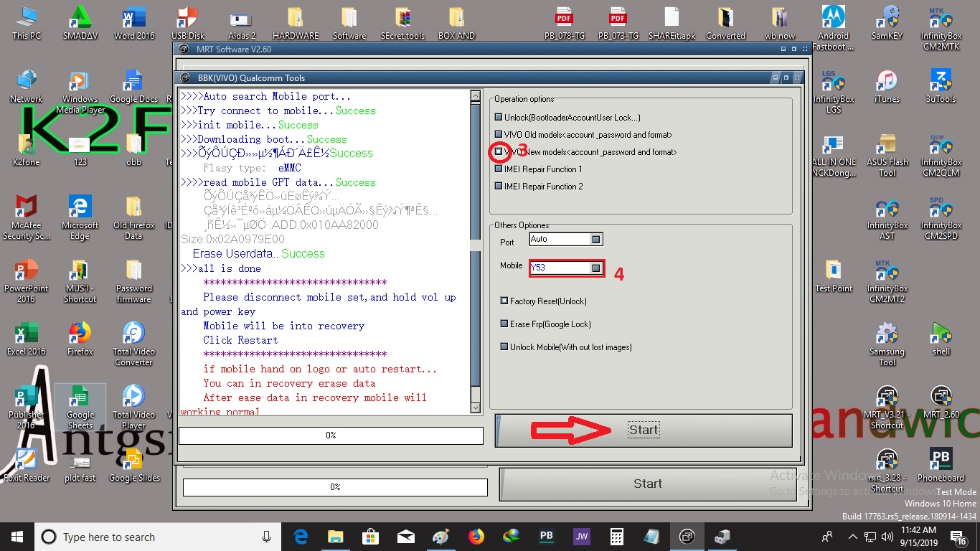980x551 pixels.
Task: Open InfinityBox CM2MT2 desktop icon
Action: (x=887, y=280)
